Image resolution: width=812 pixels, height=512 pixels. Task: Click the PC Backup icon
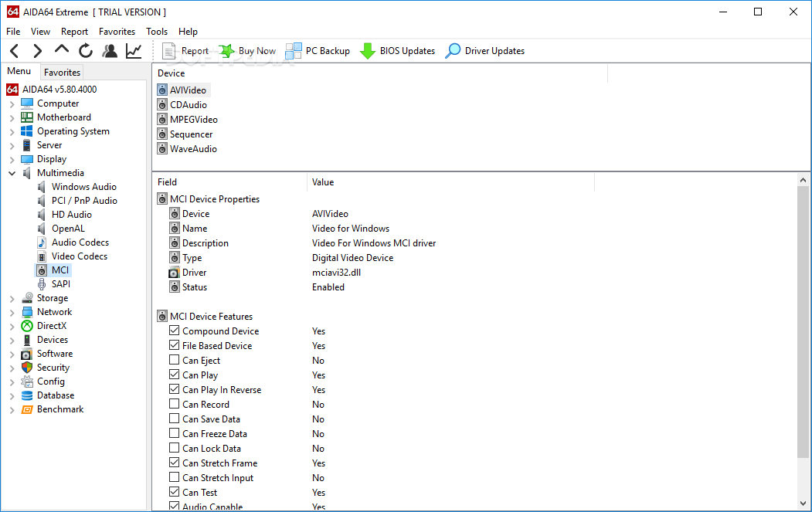(294, 51)
